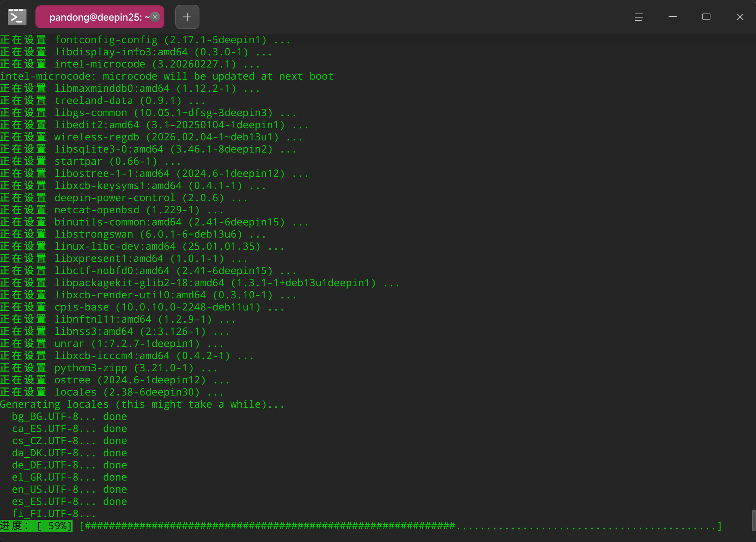Screen dimensions: 756x542
Task: Click the python3-zipp (3.21.0-1) line
Action: pos(109,368)
